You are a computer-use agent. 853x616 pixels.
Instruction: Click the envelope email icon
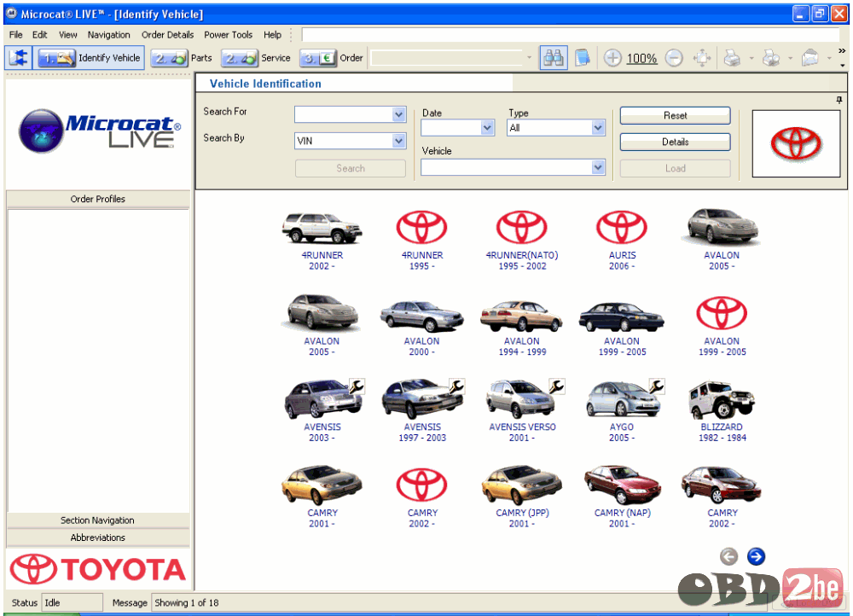tap(810, 58)
